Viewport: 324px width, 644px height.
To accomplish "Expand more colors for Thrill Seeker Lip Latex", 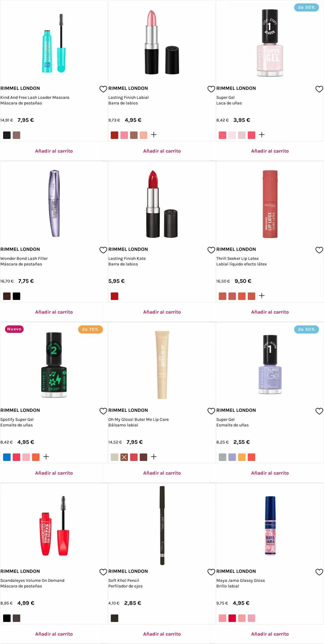I will click(262, 296).
